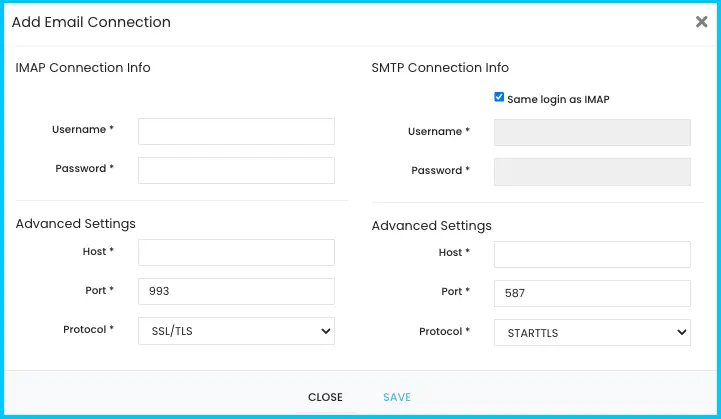
Task: Click the CLOSE button
Action: click(325, 397)
